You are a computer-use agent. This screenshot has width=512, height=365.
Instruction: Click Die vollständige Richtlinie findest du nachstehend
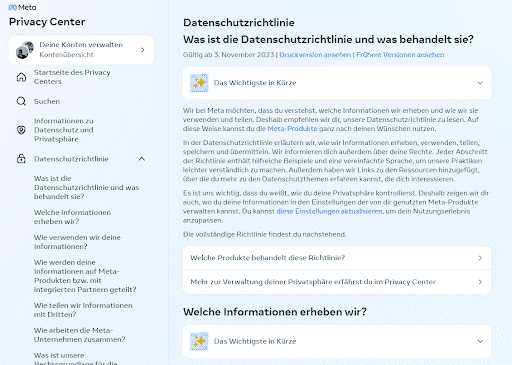coord(264,234)
